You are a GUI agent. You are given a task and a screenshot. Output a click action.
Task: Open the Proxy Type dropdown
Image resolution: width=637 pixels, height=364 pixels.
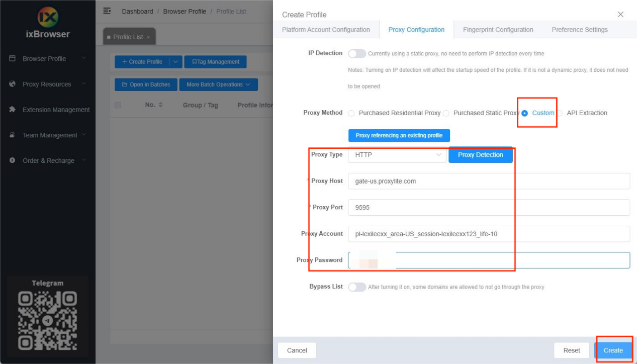pyautogui.click(x=397, y=155)
